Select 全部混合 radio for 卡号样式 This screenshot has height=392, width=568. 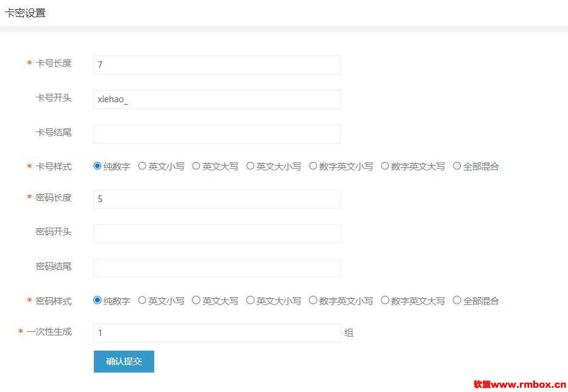click(457, 166)
